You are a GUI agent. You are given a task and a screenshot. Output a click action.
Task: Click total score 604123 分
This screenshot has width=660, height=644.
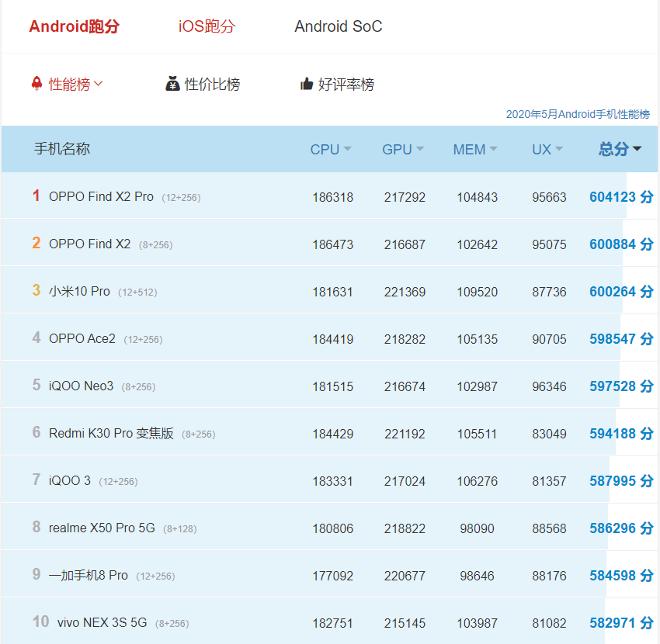click(621, 197)
